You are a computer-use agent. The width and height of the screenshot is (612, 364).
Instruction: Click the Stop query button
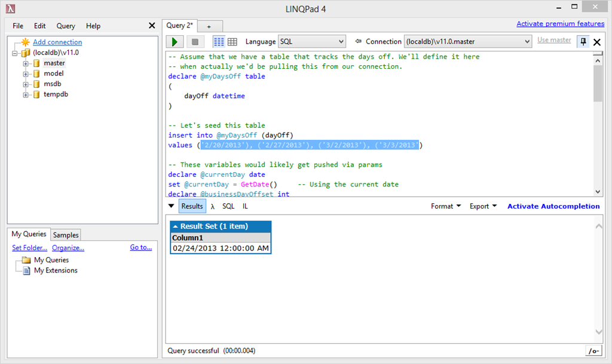(195, 42)
